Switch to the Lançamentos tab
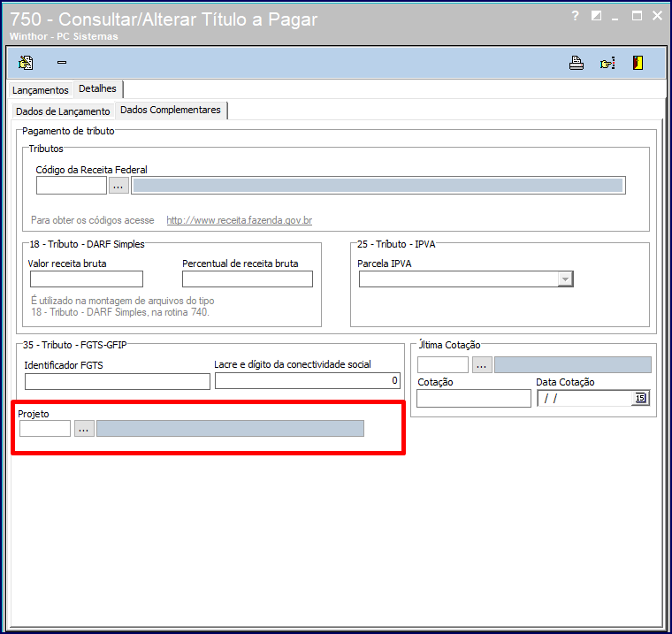 coord(41,90)
